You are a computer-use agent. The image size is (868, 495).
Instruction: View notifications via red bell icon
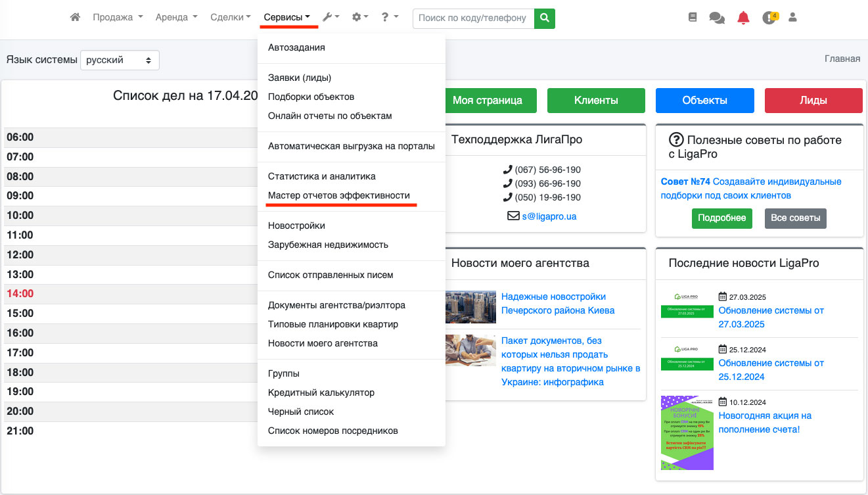click(743, 18)
